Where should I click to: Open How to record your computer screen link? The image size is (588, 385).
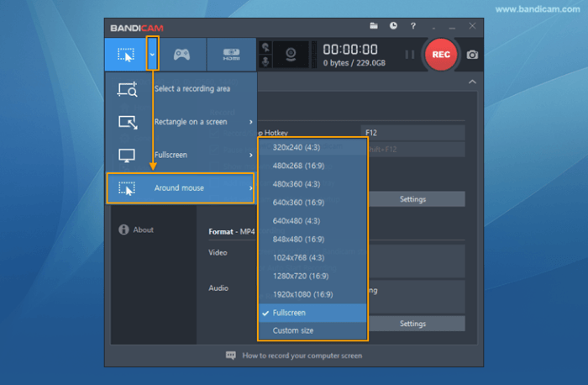(x=302, y=356)
